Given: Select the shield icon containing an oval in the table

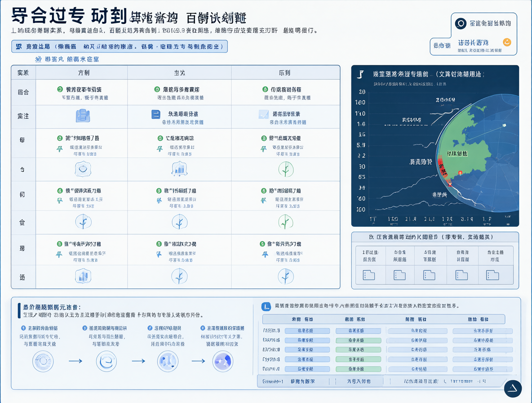Looking at the screenshot, I should coord(83,169).
